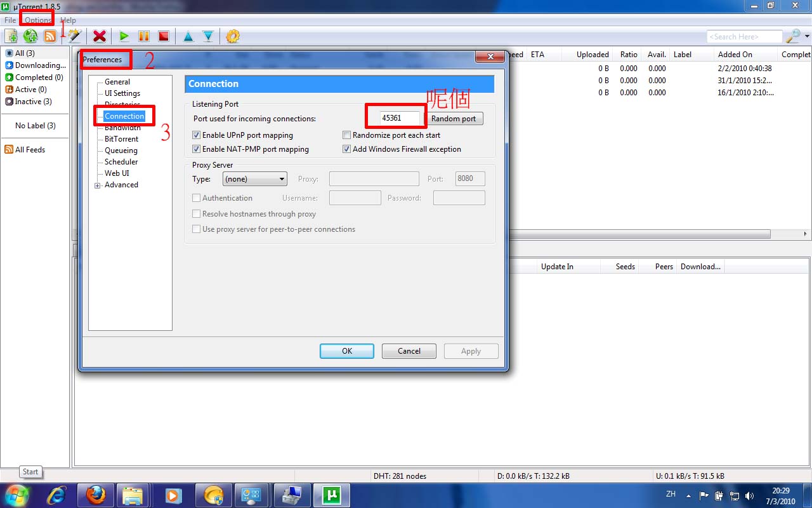The height and width of the screenshot is (508, 812).
Task: Click the Move Down Queue arrow icon
Action: pos(207,36)
